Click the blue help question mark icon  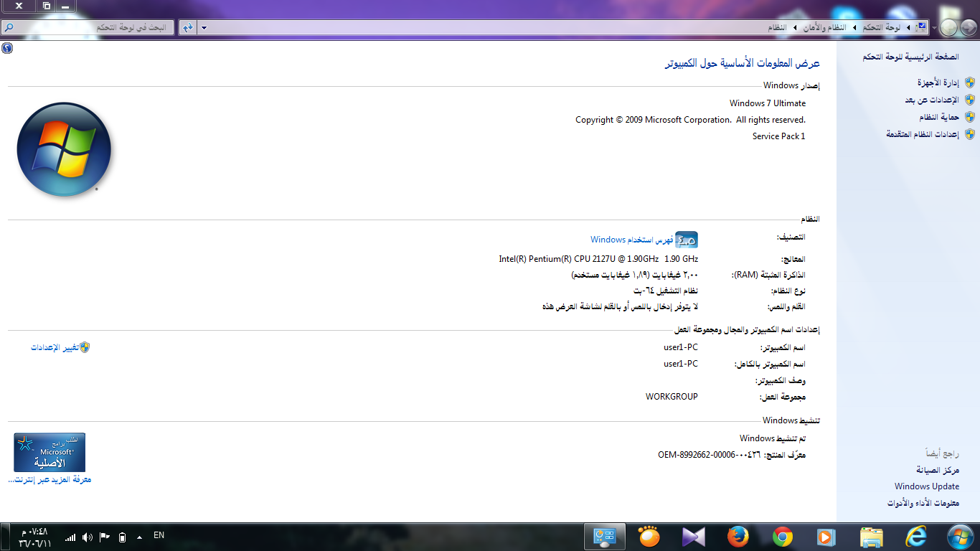7,48
